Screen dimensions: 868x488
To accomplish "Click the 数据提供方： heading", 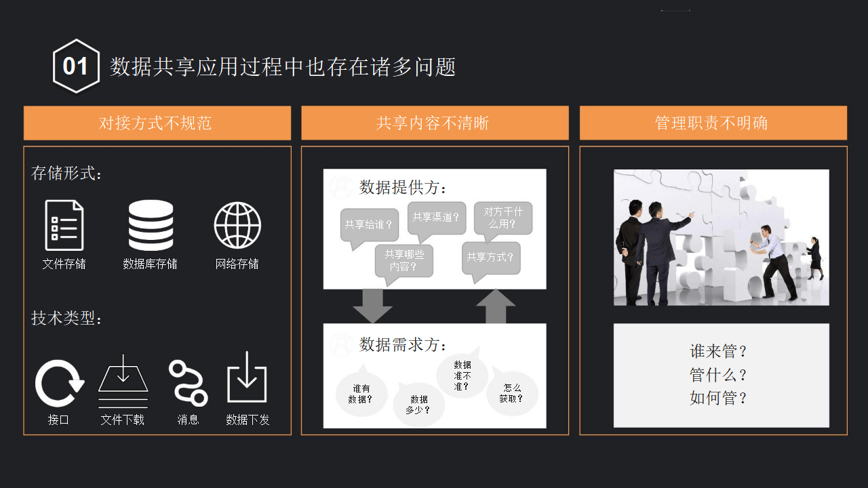I will pyautogui.click(x=403, y=187).
